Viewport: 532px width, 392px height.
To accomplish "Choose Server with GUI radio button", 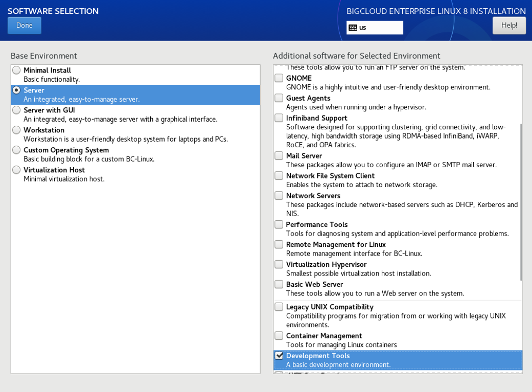I will (x=16, y=110).
